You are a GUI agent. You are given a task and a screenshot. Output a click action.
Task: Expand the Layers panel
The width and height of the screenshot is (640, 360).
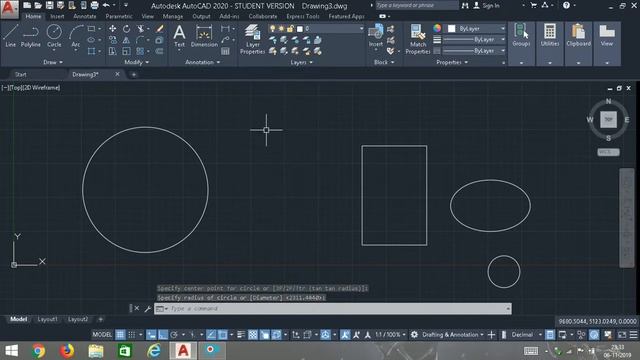click(x=301, y=62)
